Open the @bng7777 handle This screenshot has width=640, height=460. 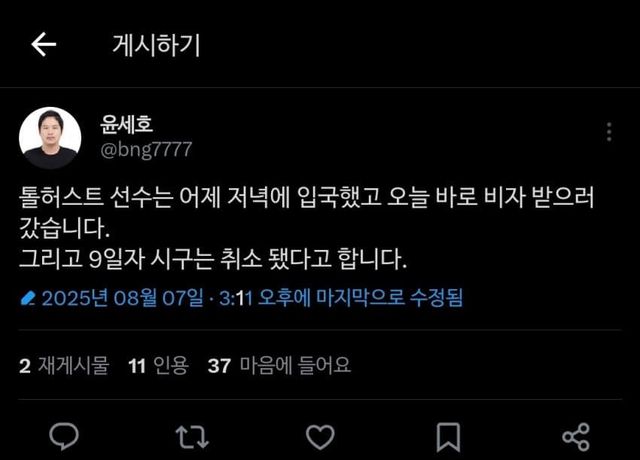[x=146, y=150]
